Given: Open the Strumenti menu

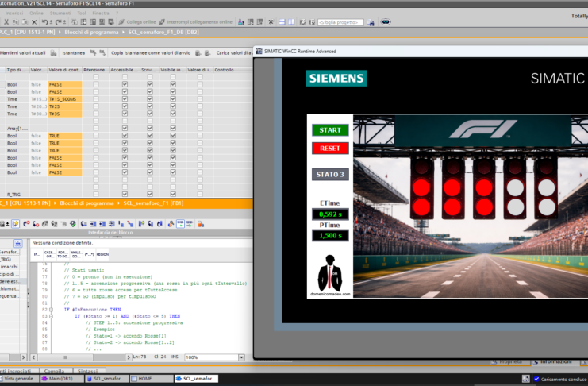Looking at the screenshot, I should (60, 13).
